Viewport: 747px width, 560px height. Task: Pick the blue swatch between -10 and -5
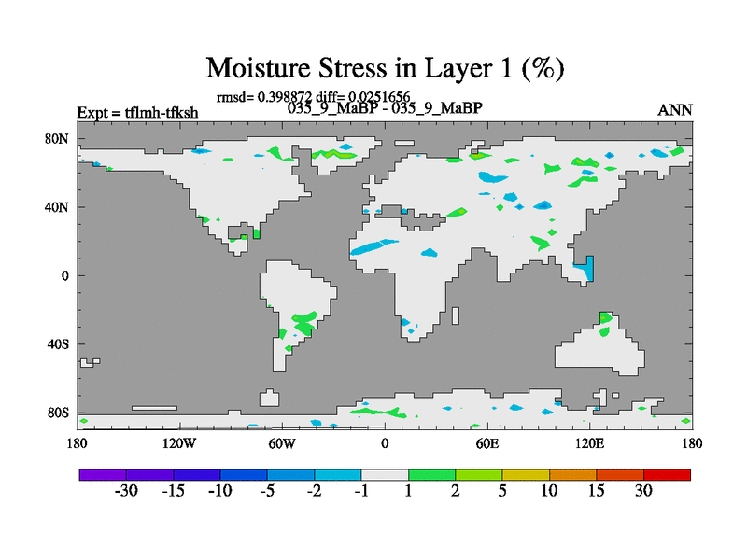[244, 474]
